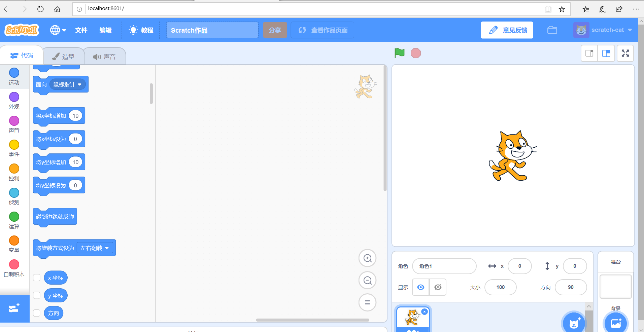Open the language globe dropdown
Viewport: 644px width, 332px height.
point(58,30)
